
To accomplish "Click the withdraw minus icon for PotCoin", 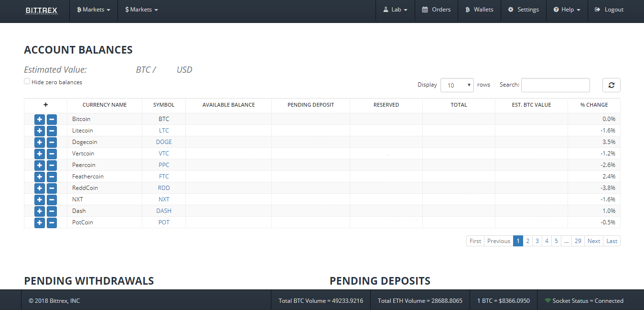I will [52, 222].
